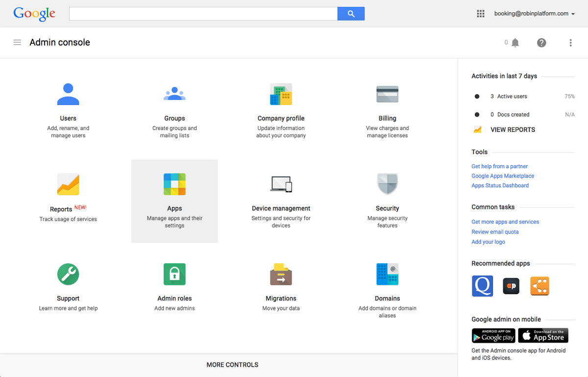Viewport: 588px width, 377px height.
Task: Open the black recommended app icon
Action: (x=511, y=286)
